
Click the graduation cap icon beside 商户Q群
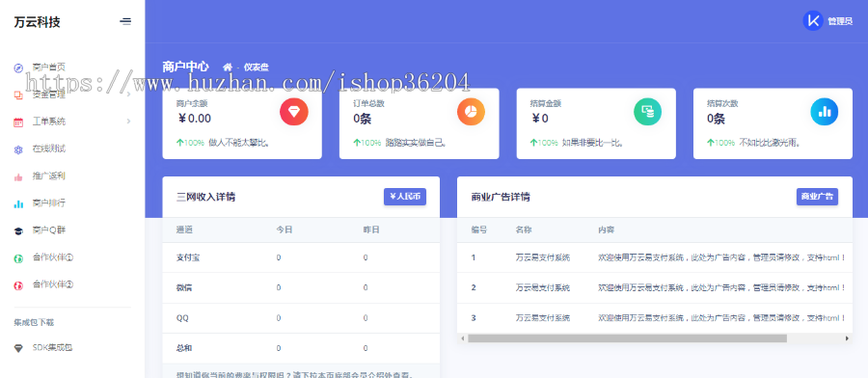19,230
